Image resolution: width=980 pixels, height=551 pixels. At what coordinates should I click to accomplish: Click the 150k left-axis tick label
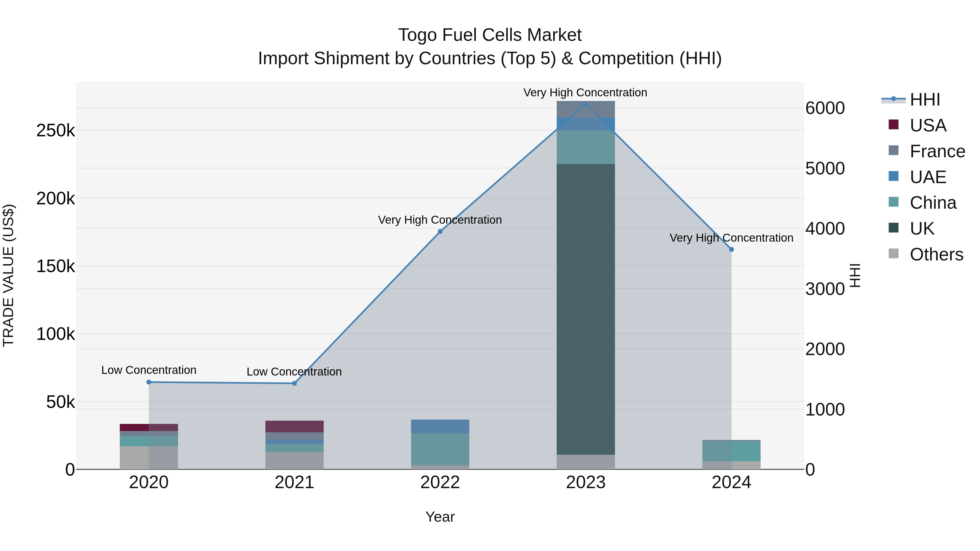(56, 266)
